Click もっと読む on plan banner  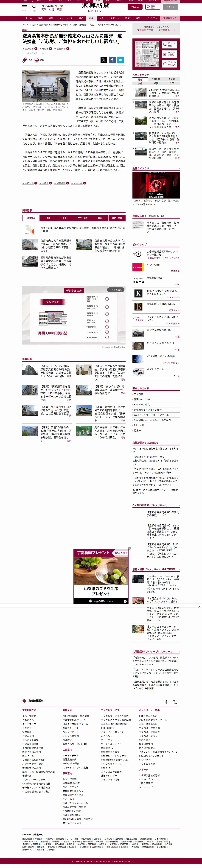click(x=115, y=290)
